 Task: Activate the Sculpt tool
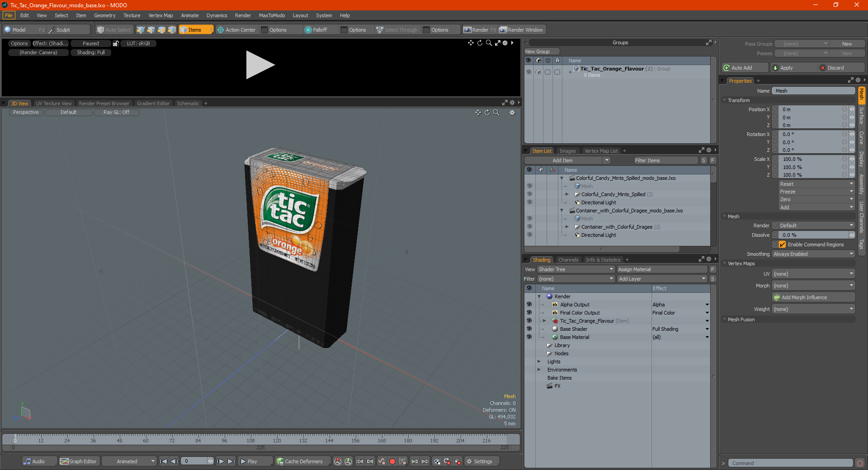(x=69, y=30)
